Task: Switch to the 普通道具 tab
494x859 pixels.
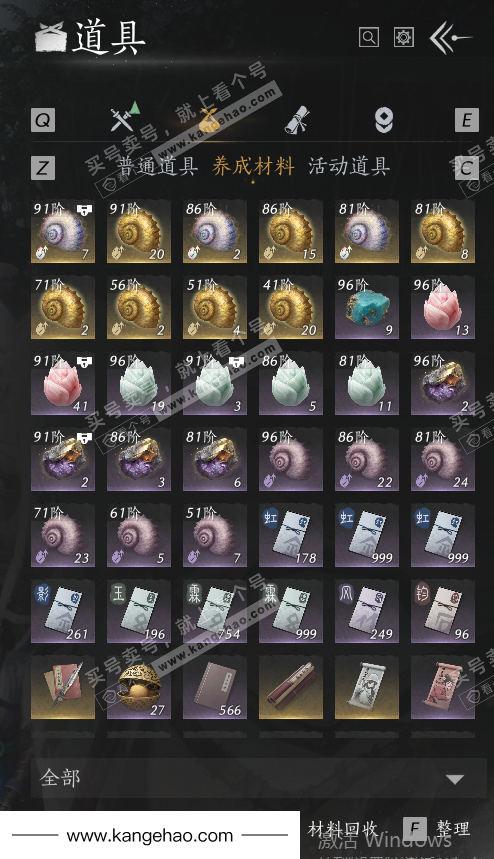Action: pyautogui.click(x=157, y=166)
